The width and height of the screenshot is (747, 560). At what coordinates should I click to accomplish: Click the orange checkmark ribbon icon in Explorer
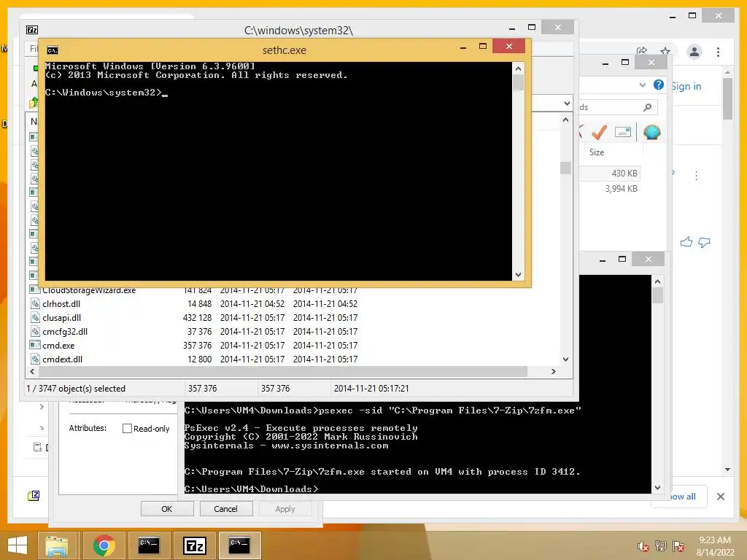point(599,132)
